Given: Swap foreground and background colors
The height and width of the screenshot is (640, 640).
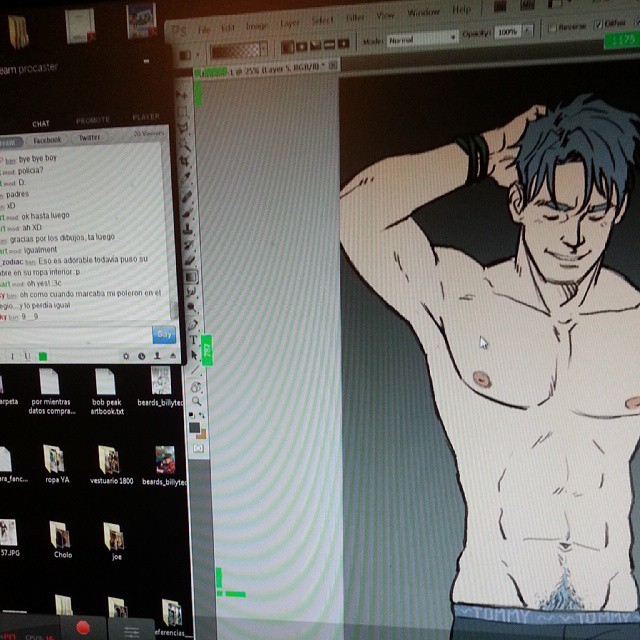Looking at the screenshot, I should [x=202, y=415].
